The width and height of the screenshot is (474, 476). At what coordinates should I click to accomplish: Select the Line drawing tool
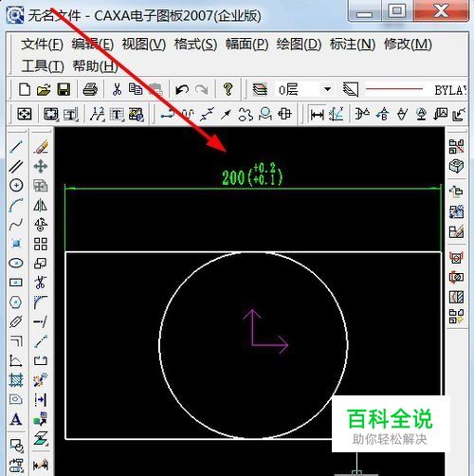[16, 147]
